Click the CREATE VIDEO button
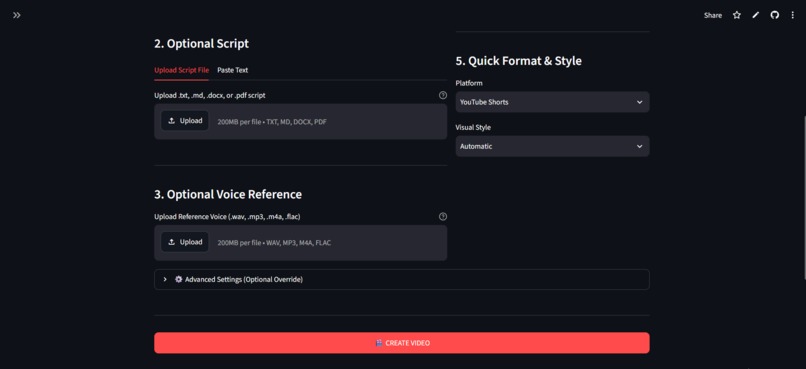The image size is (806, 369). (x=401, y=343)
